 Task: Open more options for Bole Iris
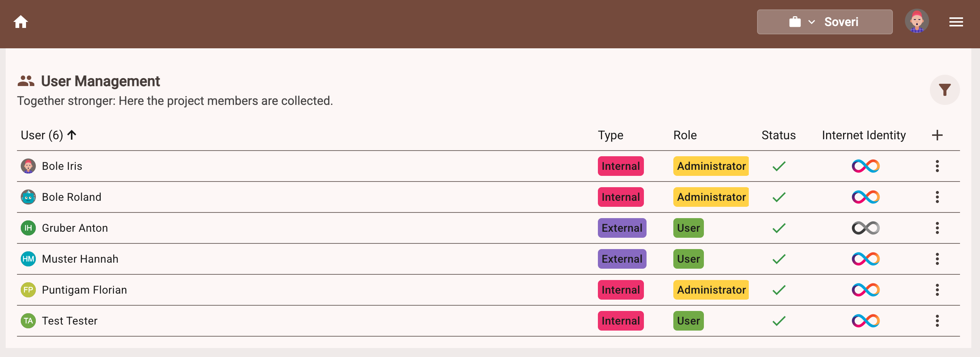937,166
